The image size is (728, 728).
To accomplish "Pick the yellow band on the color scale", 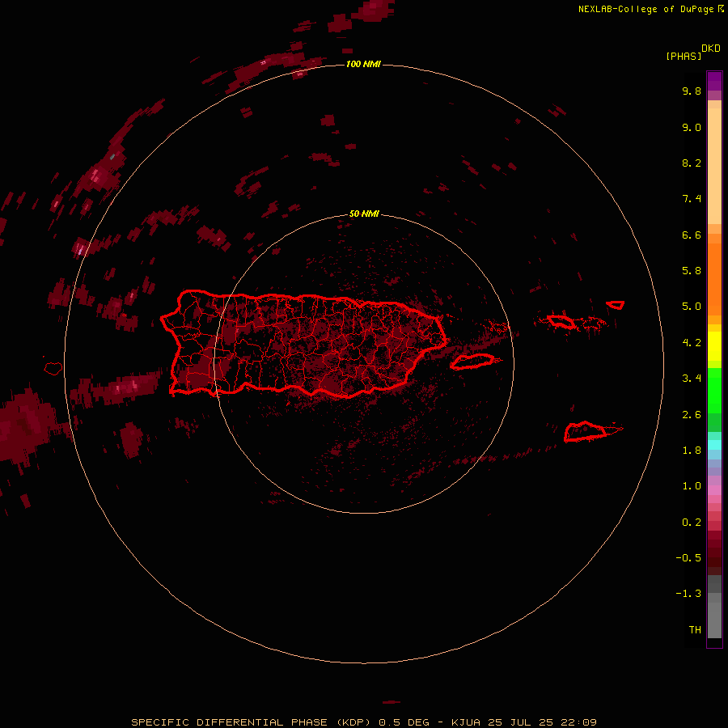I will pyautogui.click(x=714, y=346).
